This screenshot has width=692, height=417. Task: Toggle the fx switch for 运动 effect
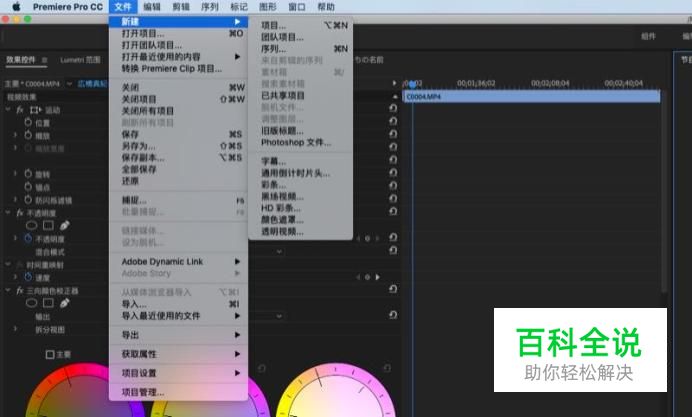(x=20, y=110)
